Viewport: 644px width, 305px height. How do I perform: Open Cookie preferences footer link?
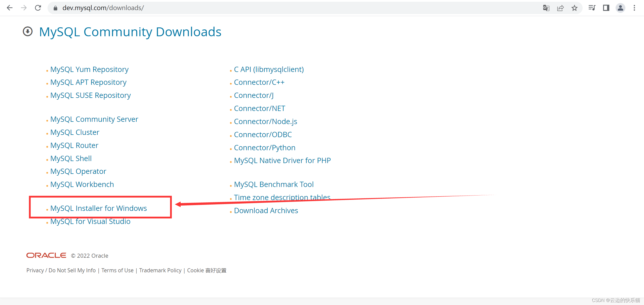207,270
